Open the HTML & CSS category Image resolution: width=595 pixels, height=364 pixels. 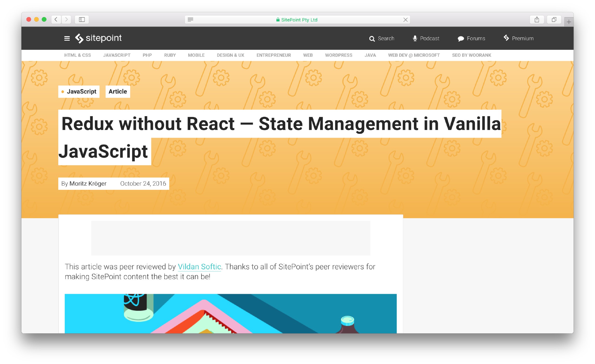[78, 55]
